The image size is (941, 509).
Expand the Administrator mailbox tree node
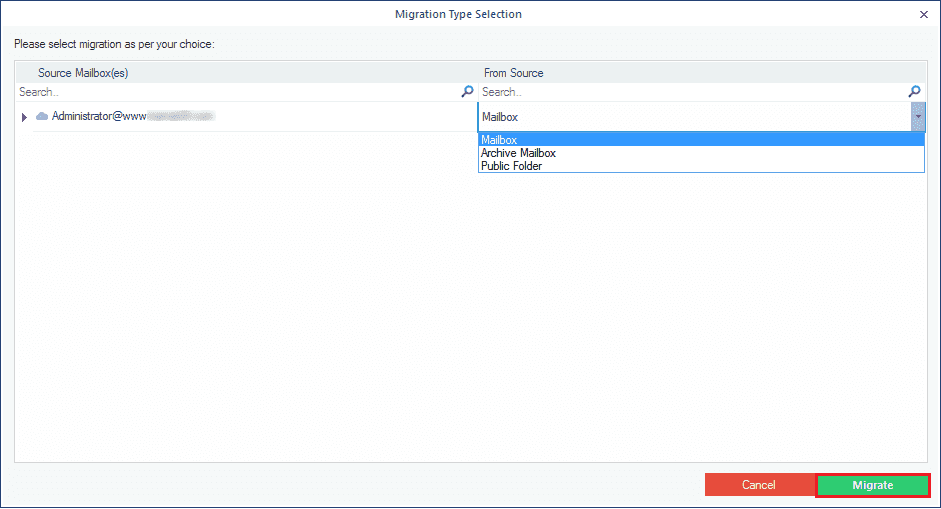tap(25, 117)
